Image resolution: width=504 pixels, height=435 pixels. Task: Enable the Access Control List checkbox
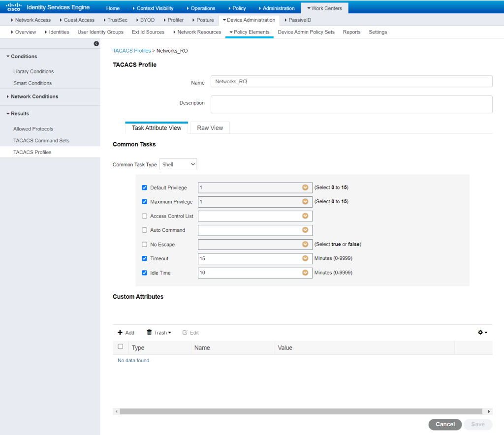(x=144, y=216)
